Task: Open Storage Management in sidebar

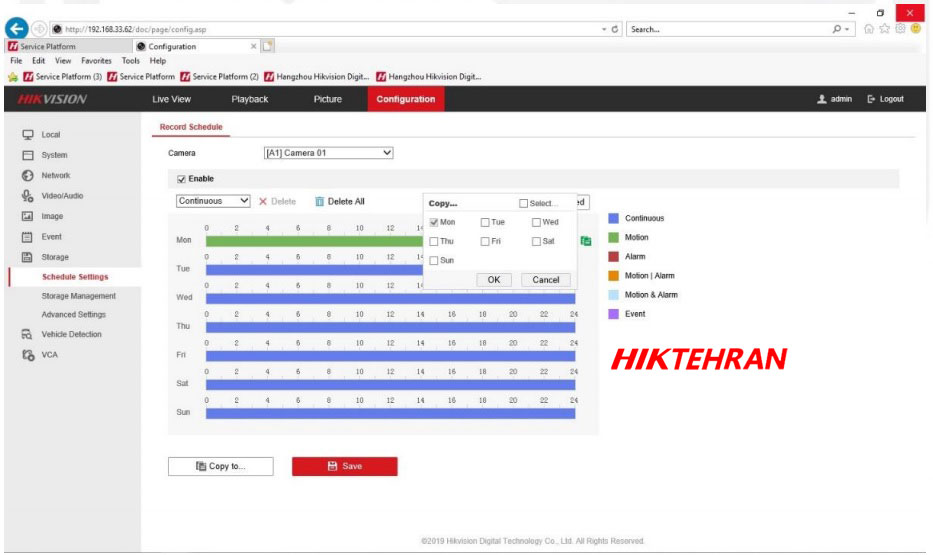Action: pos(79,296)
